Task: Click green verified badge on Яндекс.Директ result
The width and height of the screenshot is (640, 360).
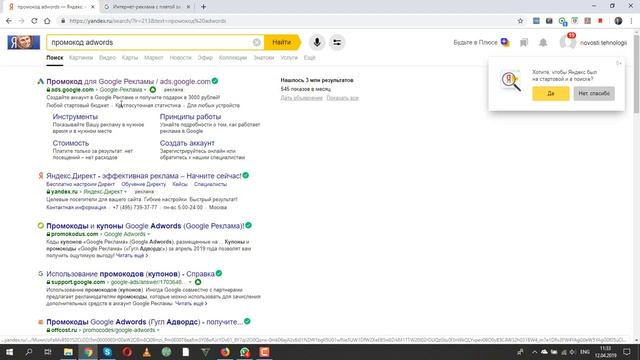Action: (x=246, y=176)
